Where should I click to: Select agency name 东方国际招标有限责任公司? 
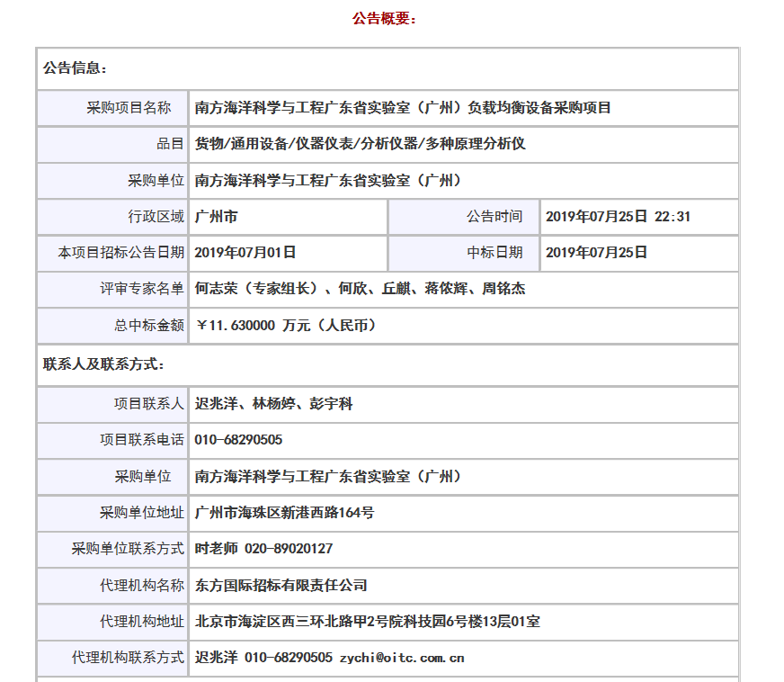(x=281, y=586)
